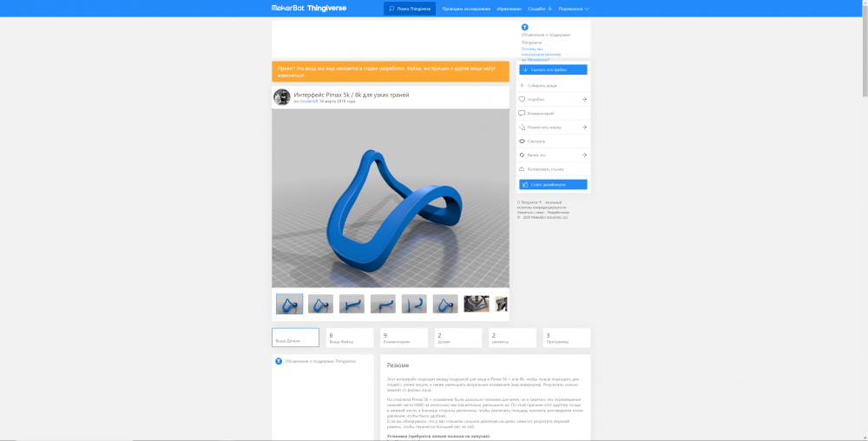Toggle the eye Смотреть watch icon
The height and width of the screenshot is (441, 868).
click(522, 142)
